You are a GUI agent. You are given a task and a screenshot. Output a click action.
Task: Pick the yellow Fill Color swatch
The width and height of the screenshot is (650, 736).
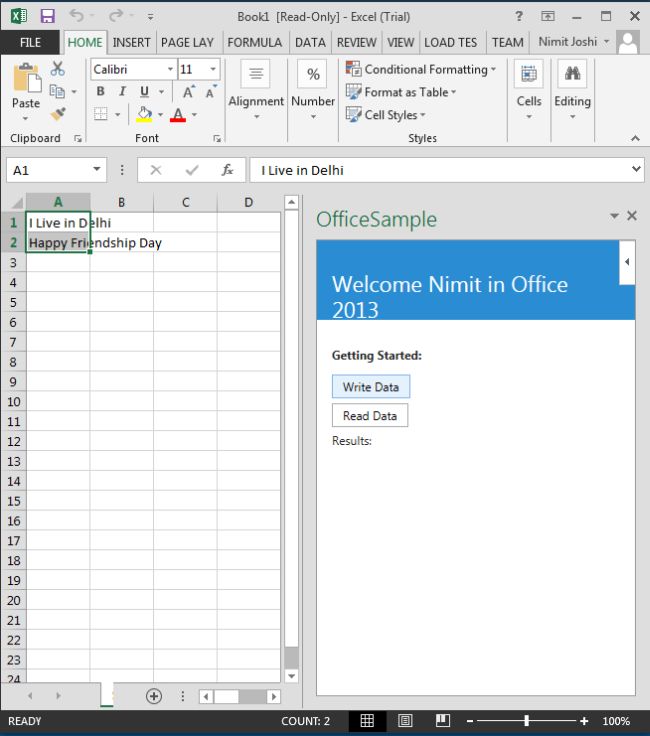pos(144,114)
